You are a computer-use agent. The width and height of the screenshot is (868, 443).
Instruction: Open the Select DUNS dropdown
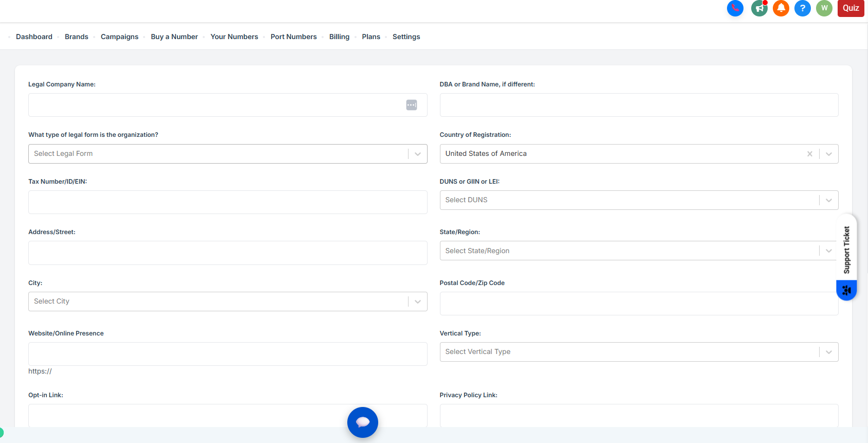pos(828,200)
